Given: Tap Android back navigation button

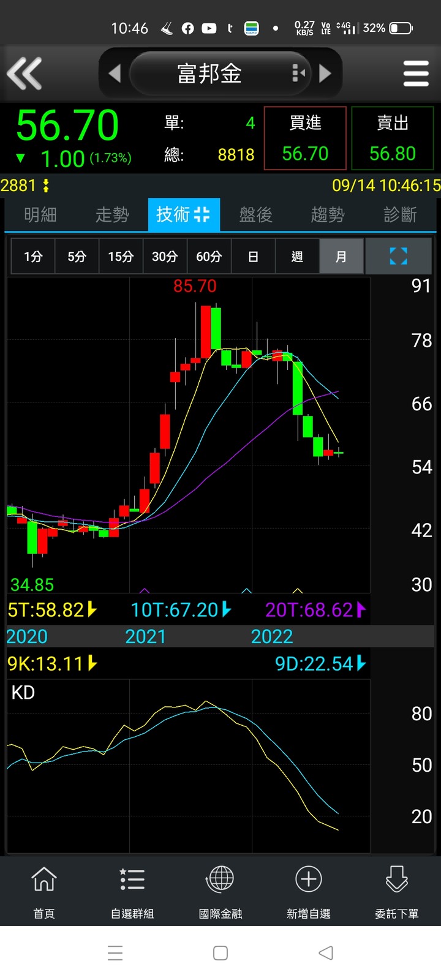Looking at the screenshot, I should coord(326,953).
